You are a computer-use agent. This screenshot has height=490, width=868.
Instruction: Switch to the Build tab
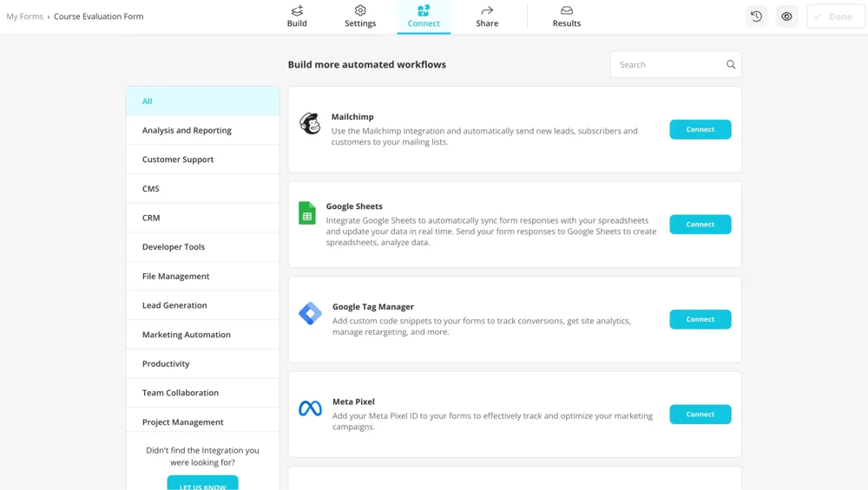(297, 16)
